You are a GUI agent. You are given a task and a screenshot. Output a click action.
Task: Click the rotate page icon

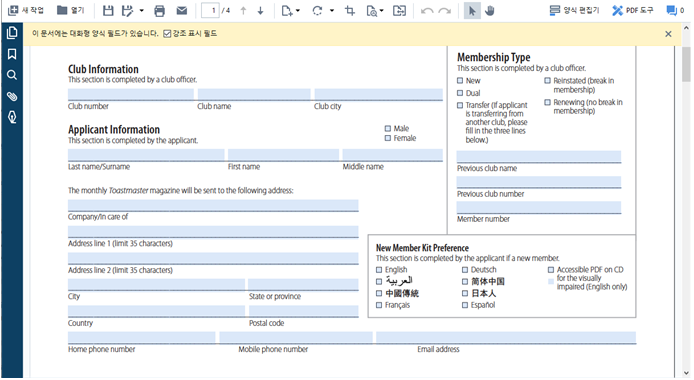(x=317, y=11)
